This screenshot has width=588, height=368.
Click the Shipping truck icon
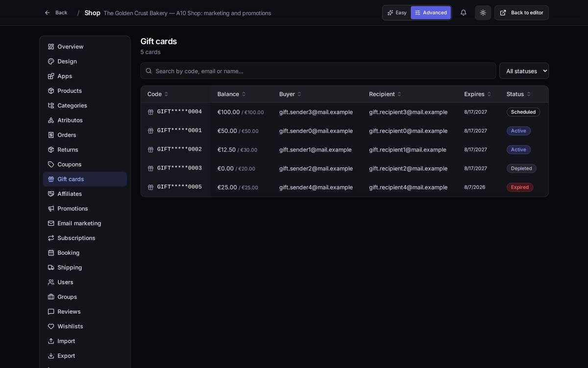pyautogui.click(x=51, y=267)
